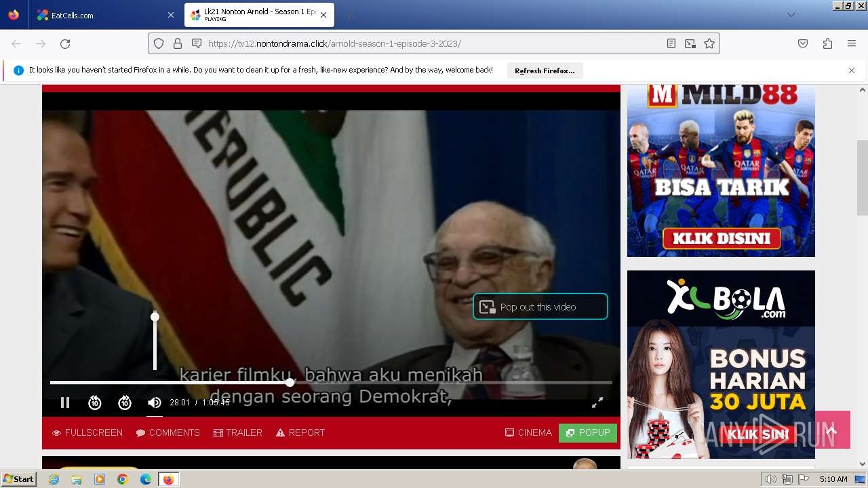Toggle CINEMA mode

(528, 432)
